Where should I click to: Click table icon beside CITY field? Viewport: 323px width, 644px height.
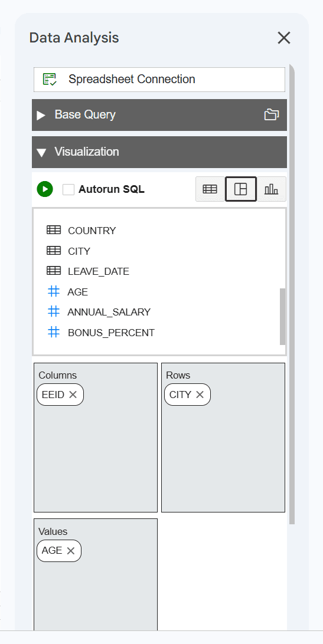pos(54,251)
